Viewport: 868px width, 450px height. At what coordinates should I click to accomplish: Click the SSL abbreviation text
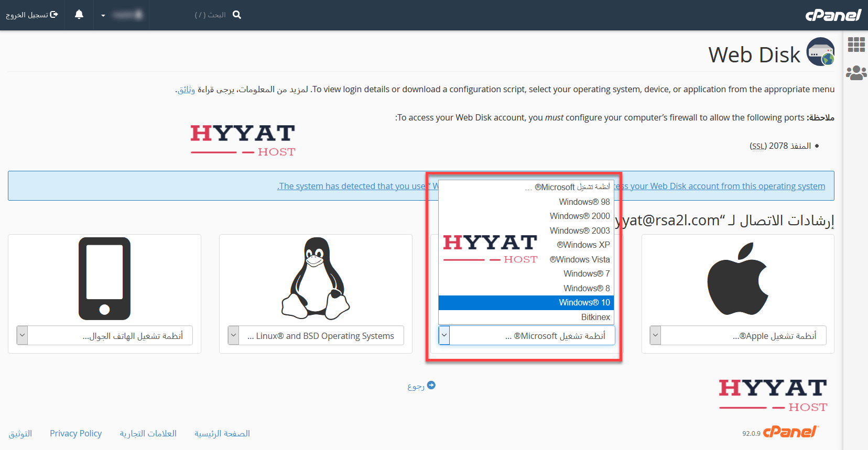pyautogui.click(x=758, y=146)
